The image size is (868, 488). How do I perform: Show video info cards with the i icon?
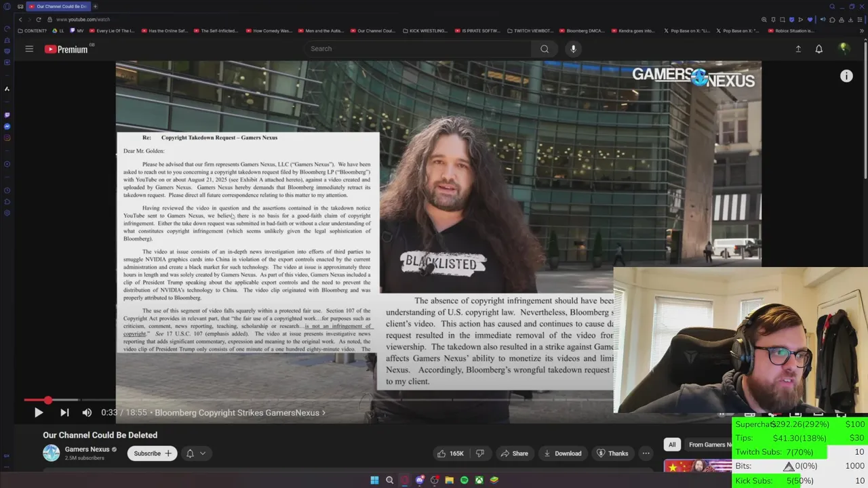click(x=846, y=76)
